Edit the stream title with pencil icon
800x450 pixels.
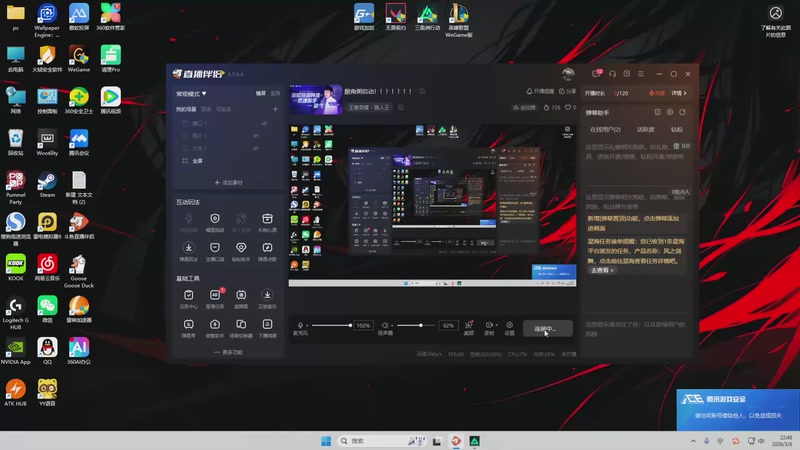pyautogui.click(x=422, y=91)
